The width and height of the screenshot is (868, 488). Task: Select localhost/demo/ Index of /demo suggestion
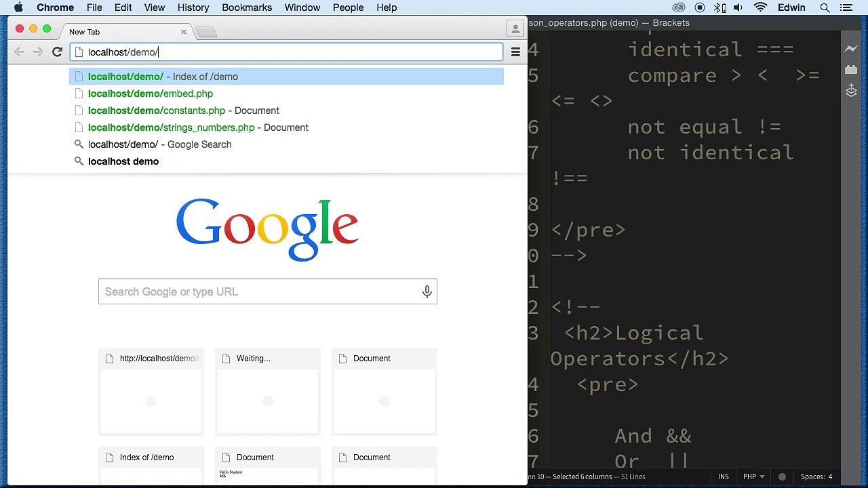pyautogui.click(x=286, y=77)
